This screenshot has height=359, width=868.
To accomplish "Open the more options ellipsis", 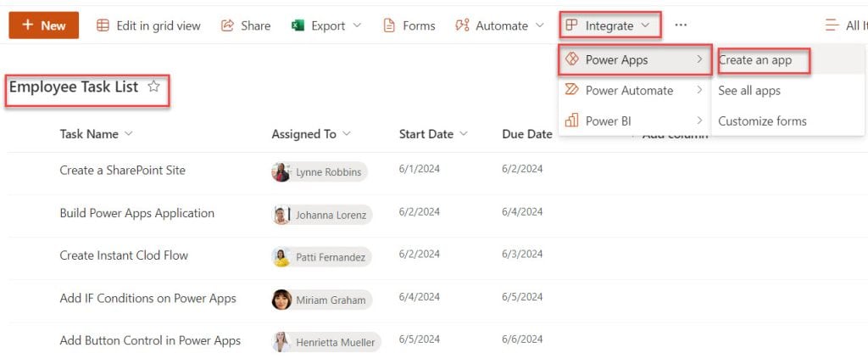I will coord(681,25).
